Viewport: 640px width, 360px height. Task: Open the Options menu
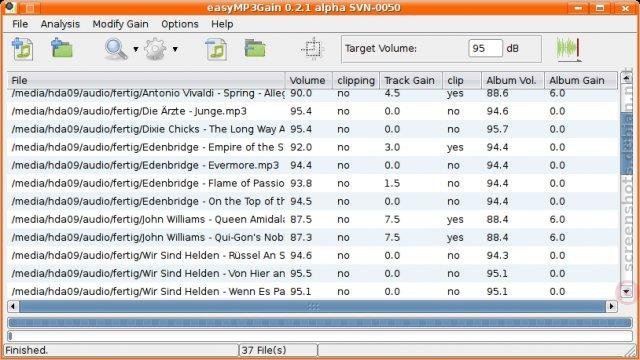[180, 24]
